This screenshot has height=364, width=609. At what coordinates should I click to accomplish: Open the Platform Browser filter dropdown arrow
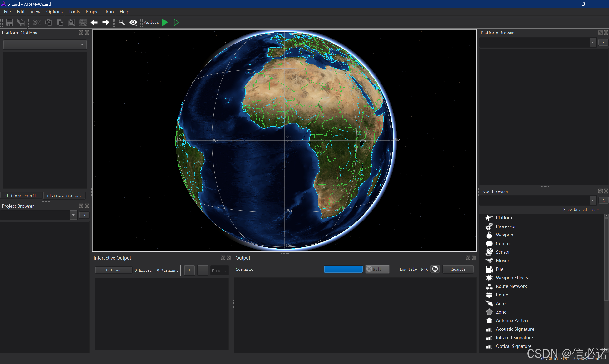click(593, 42)
